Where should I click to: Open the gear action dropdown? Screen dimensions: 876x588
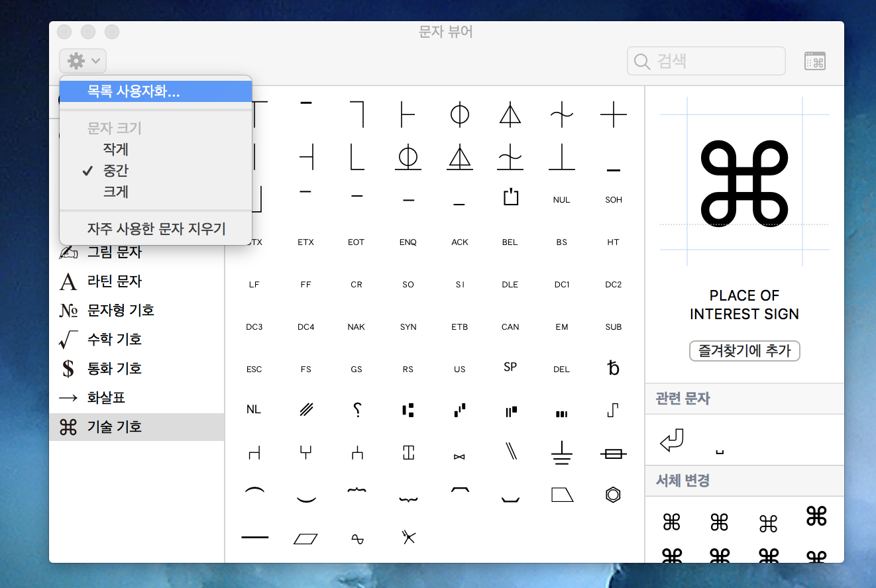(83, 62)
